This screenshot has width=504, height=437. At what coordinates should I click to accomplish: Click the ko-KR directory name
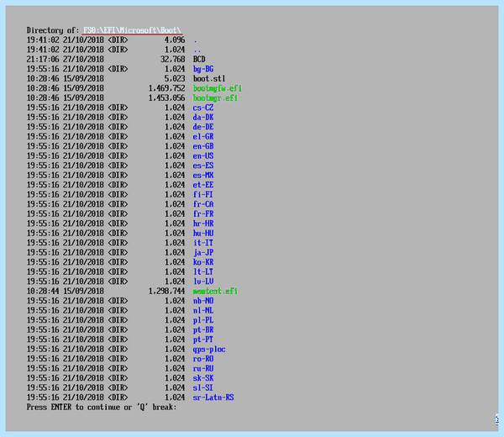click(203, 261)
